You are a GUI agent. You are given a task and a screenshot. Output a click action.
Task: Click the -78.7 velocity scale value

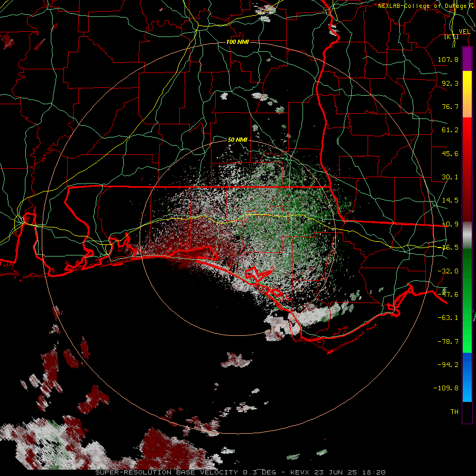448,342
